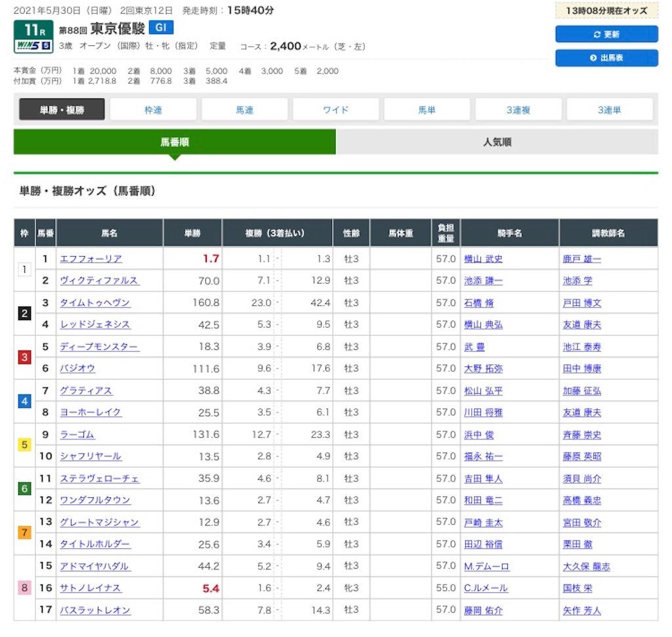Open horse エフフォーリア link
The width and height of the screenshot is (672, 637).
click(91, 259)
